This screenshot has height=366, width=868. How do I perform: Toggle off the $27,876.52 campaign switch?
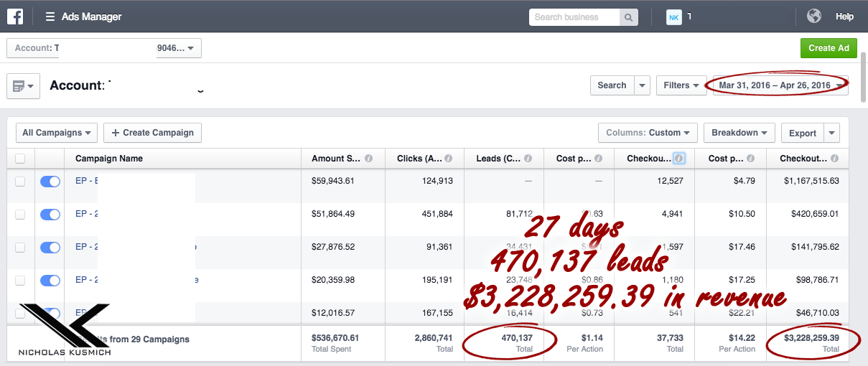(50, 247)
